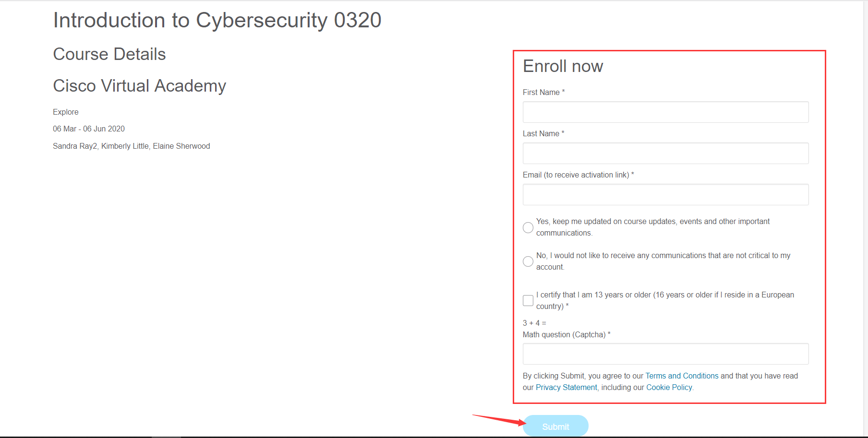The width and height of the screenshot is (868, 438).
Task: Click the Course Details heading
Action: click(x=109, y=54)
